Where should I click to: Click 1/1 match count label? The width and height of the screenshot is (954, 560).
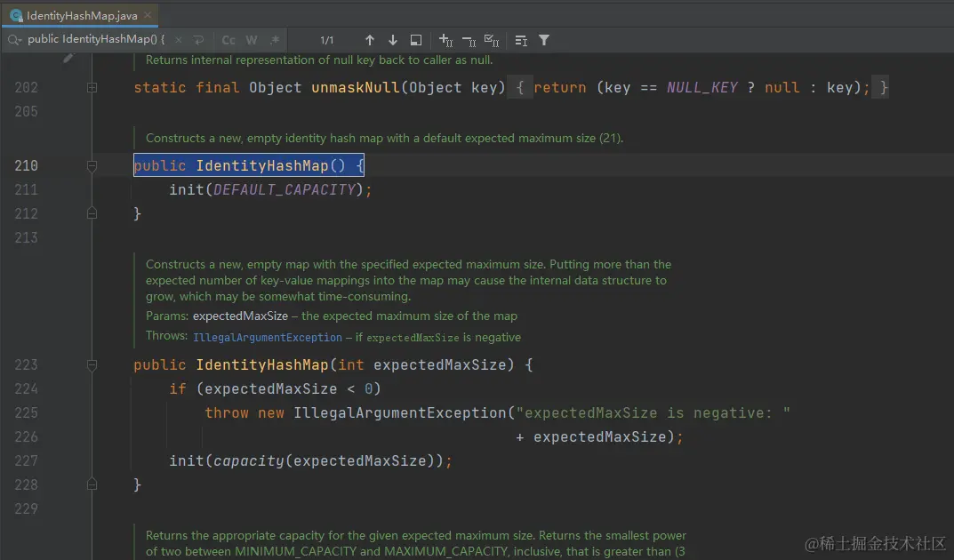(326, 40)
